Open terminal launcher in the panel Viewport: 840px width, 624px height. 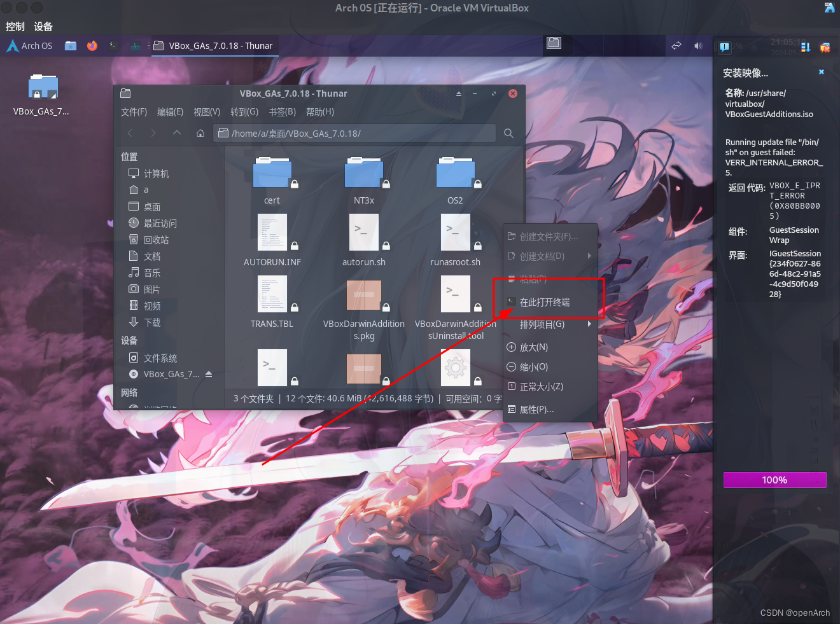click(x=113, y=46)
